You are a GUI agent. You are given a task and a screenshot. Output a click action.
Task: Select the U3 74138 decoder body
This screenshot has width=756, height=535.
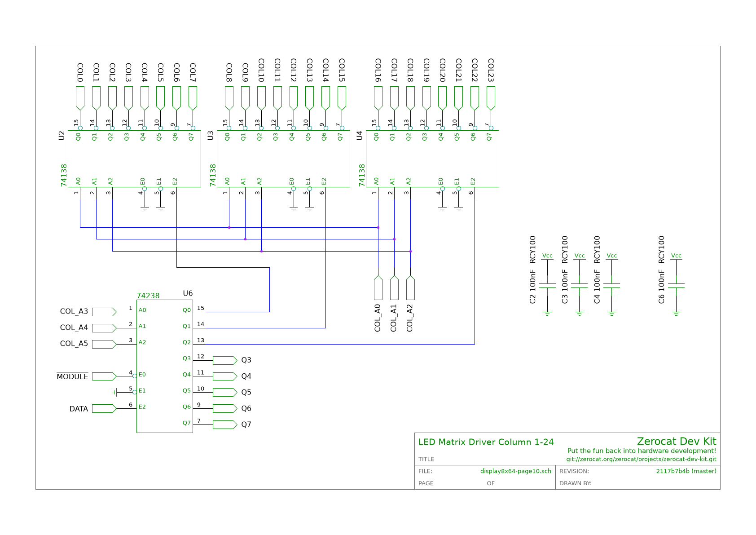click(x=283, y=159)
